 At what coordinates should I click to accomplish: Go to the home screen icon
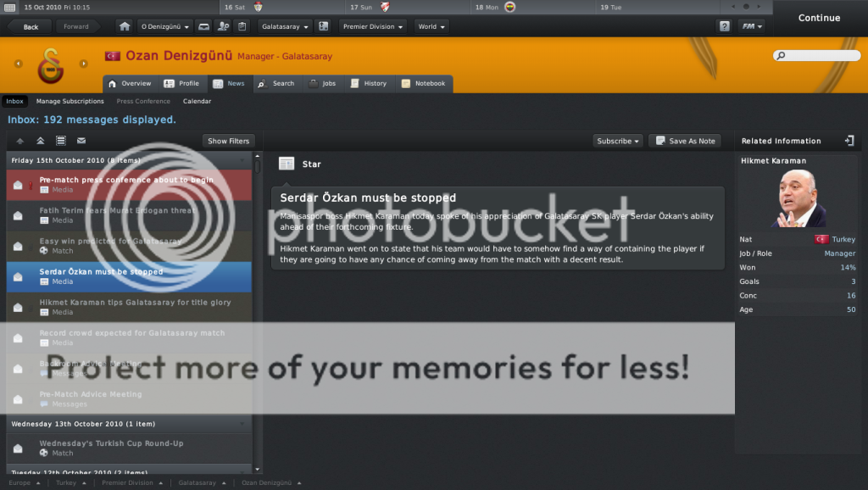125,26
